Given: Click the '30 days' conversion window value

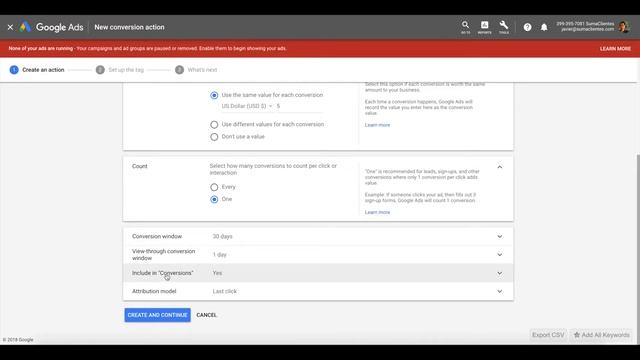Looking at the screenshot, I should (x=222, y=236).
